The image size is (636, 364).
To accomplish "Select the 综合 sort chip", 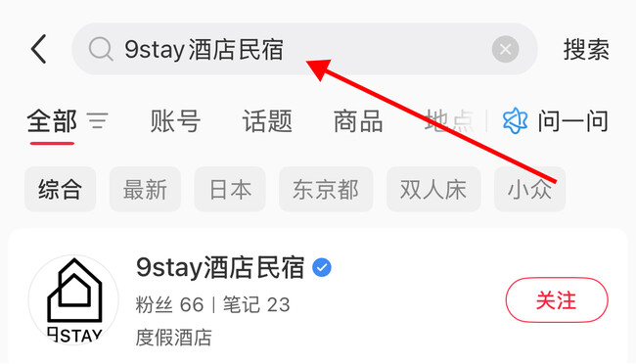I will (61, 189).
